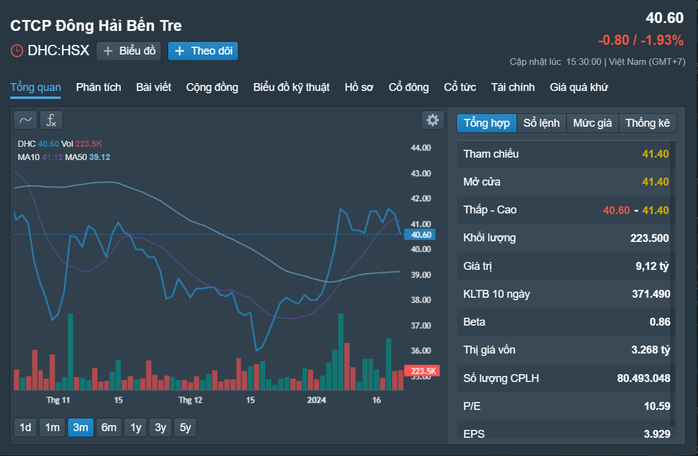Click the Số lượng CPLH 80.493.048 value
The image size is (698, 456).
coord(643,379)
